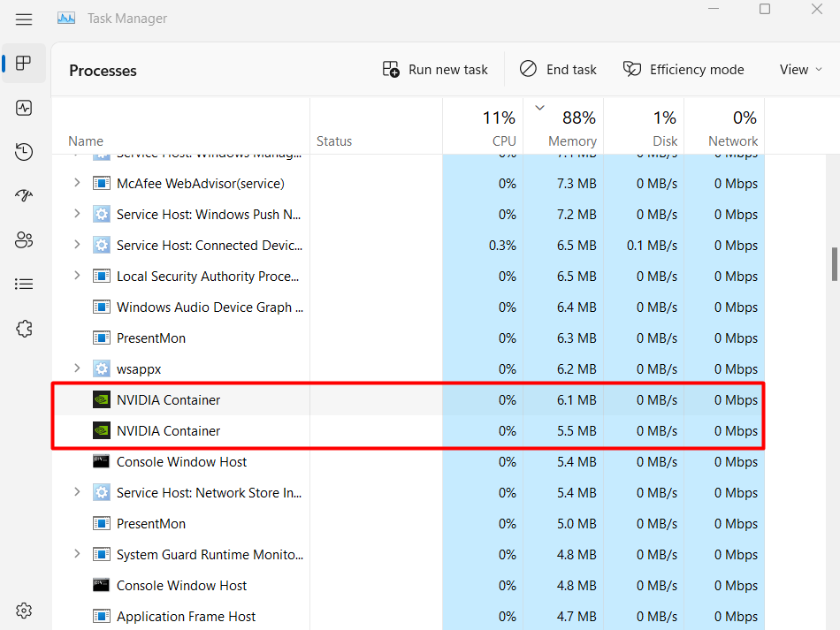Screen dimensions: 840x630
Task: Open the View dropdown menu
Action: [x=801, y=70]
